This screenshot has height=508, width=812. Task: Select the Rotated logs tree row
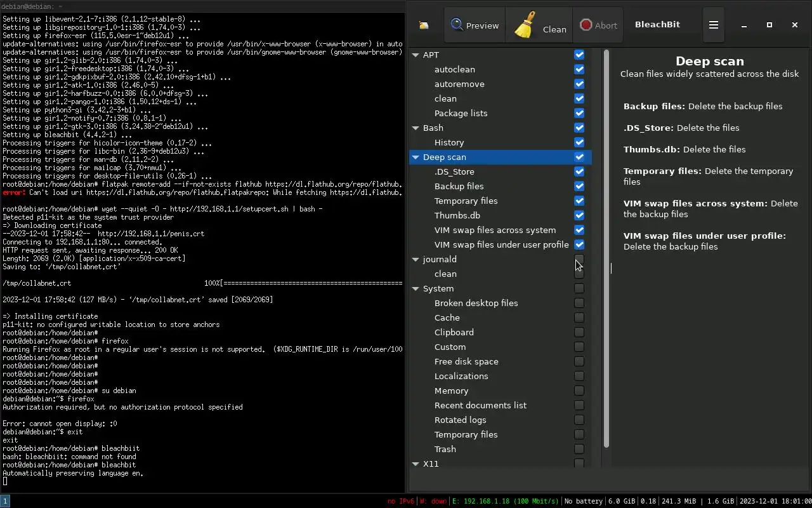pyautogui.click(x=501, y=420)
